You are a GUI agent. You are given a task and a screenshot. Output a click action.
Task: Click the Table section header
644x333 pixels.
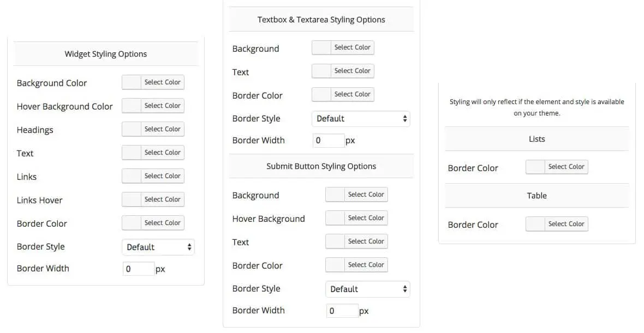[x=537, y=196]
